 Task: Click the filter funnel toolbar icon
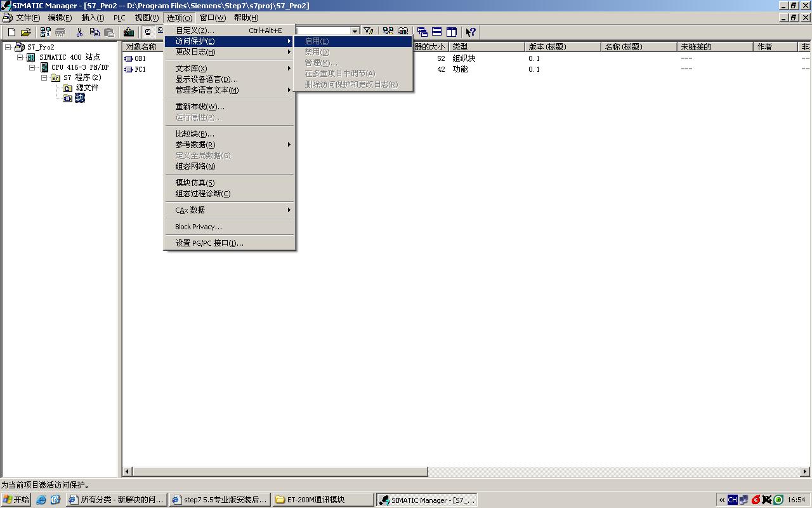(x=368, y=32)
